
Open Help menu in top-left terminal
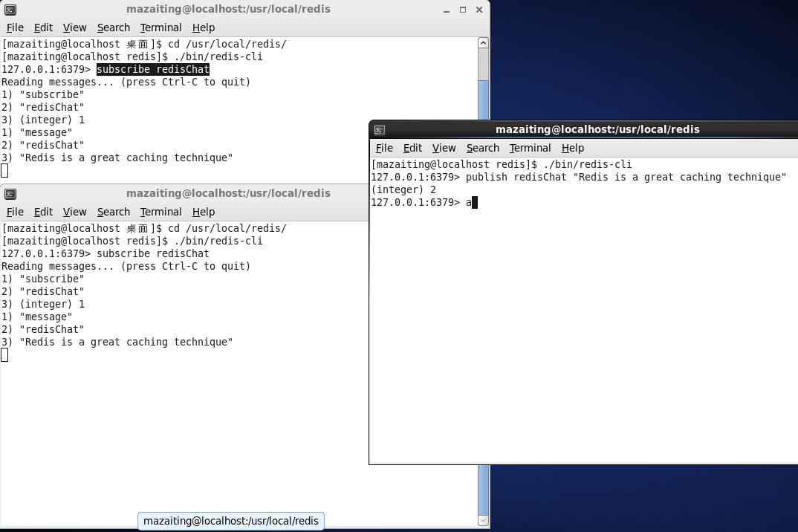click(204, 27)
